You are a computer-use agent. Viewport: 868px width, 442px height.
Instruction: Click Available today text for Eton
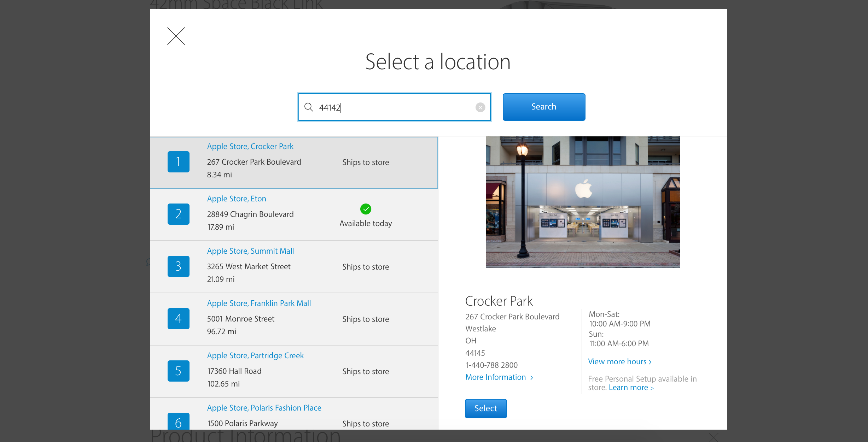[x=366, y=223]
